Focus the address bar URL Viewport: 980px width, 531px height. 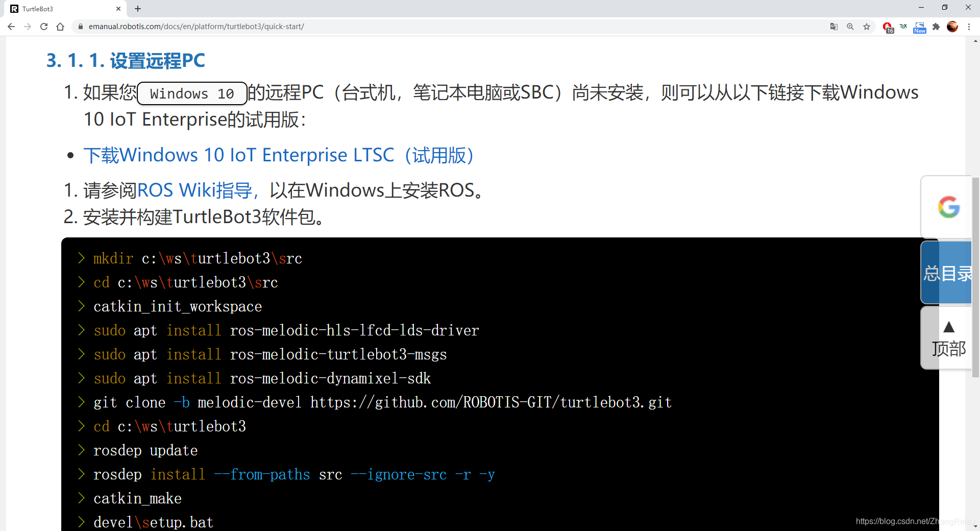197,27
